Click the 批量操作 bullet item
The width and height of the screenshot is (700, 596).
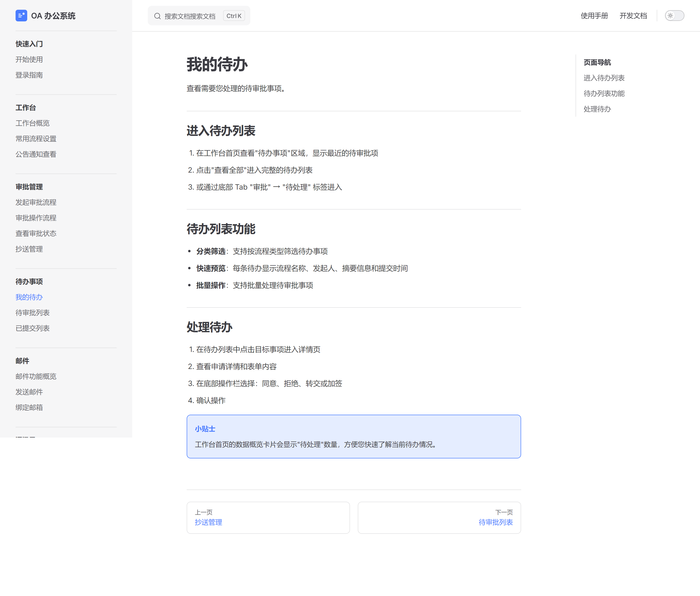pyautogui.click(x=255, y=286)
